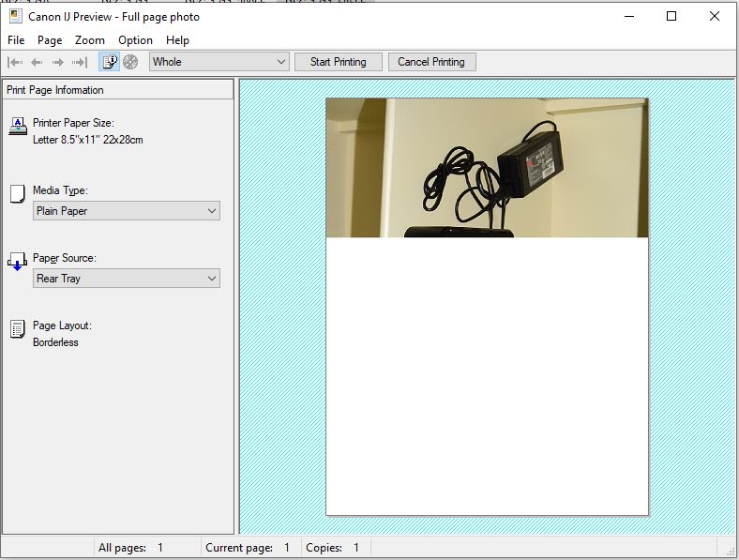Maximize the Canon IJ Preview window
739x560 pixels.
[671, 16]
